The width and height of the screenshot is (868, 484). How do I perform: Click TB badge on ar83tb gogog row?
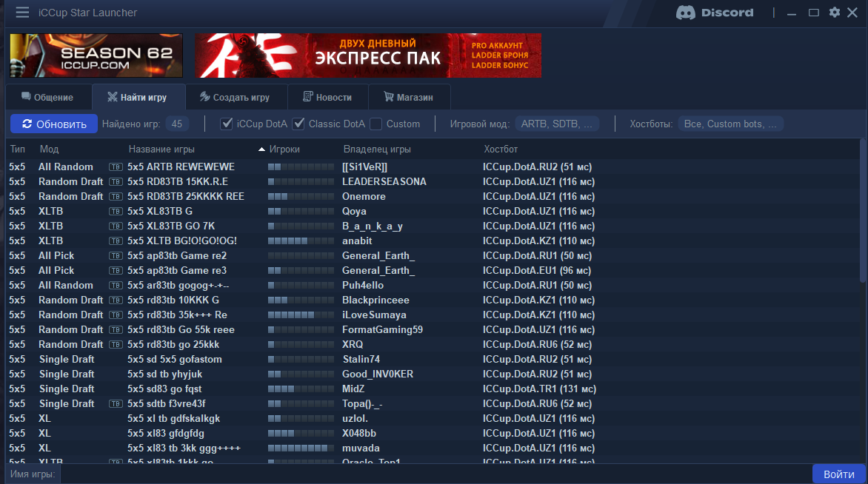(x=115, y=286)
